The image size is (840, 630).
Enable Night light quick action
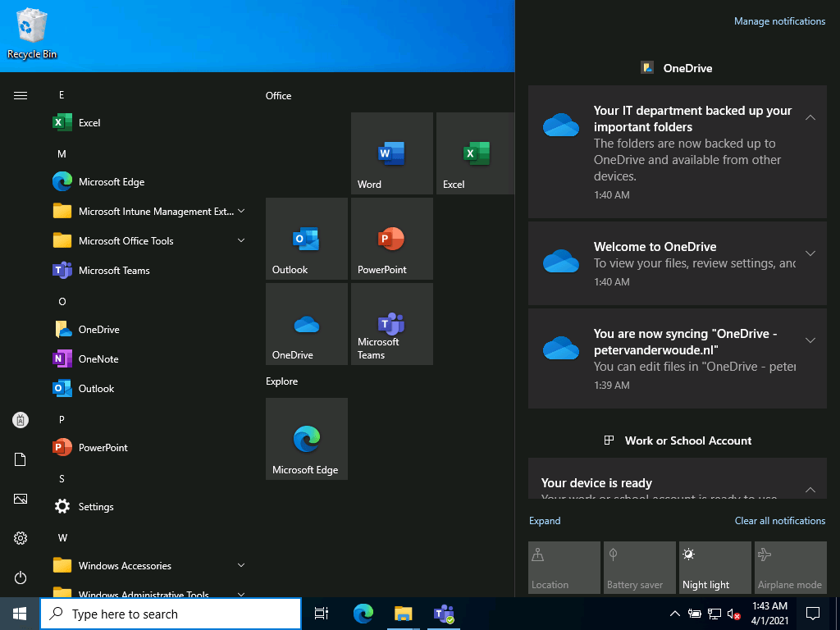714,567
